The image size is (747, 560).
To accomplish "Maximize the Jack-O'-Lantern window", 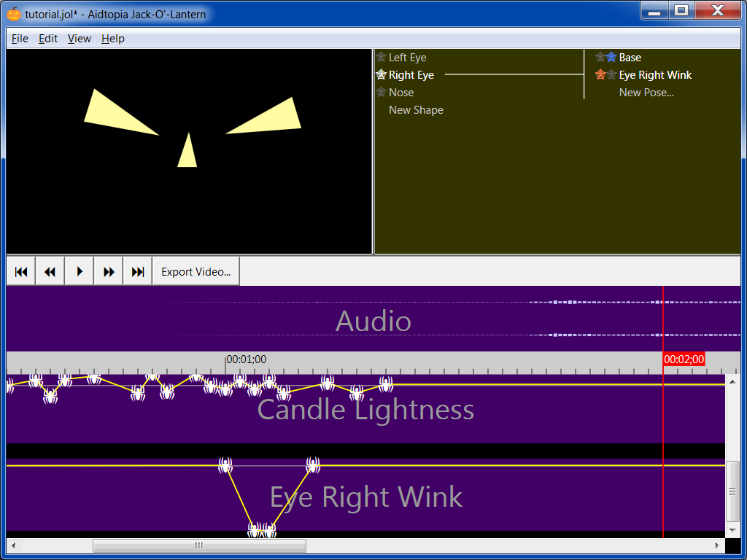I will click(x=681, y=10).
